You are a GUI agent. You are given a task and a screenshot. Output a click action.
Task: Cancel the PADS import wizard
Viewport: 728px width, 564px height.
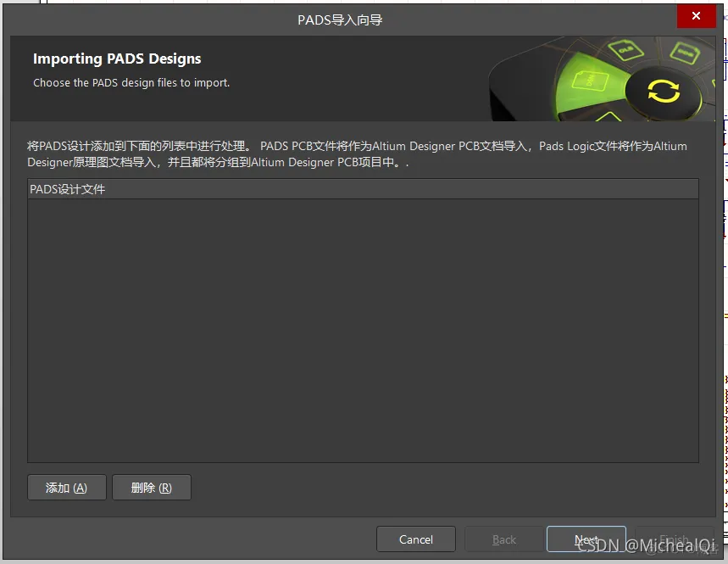[x=415, y=539]
